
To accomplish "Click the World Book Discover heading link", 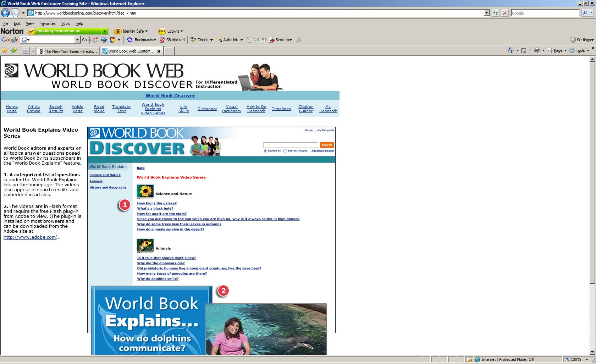I will [170, 95].
